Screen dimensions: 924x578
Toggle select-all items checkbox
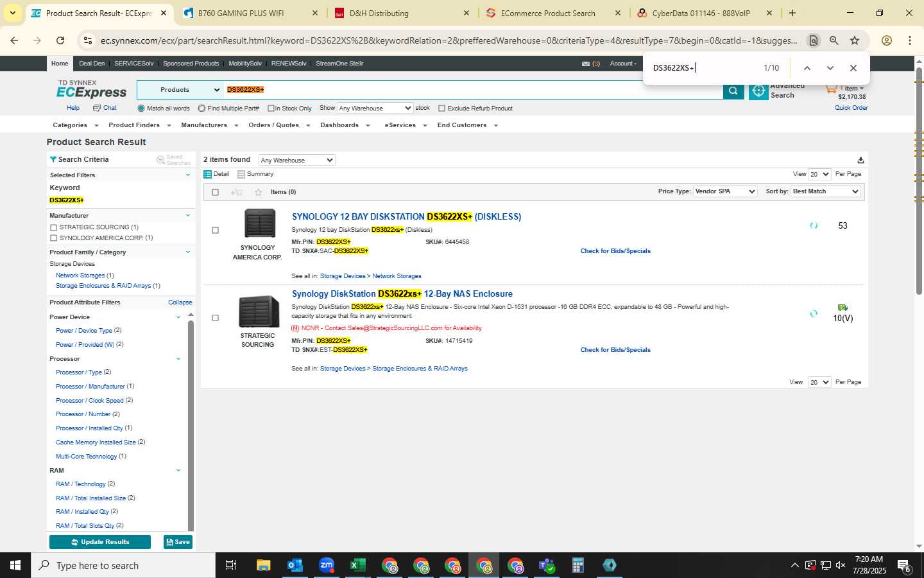pyautogui.click(x=215, y=192)
